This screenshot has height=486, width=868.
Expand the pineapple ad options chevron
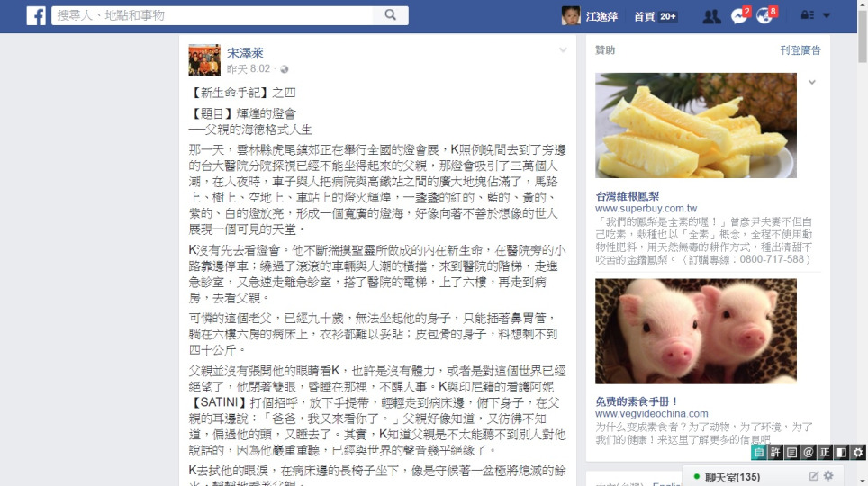coord(812,83)
